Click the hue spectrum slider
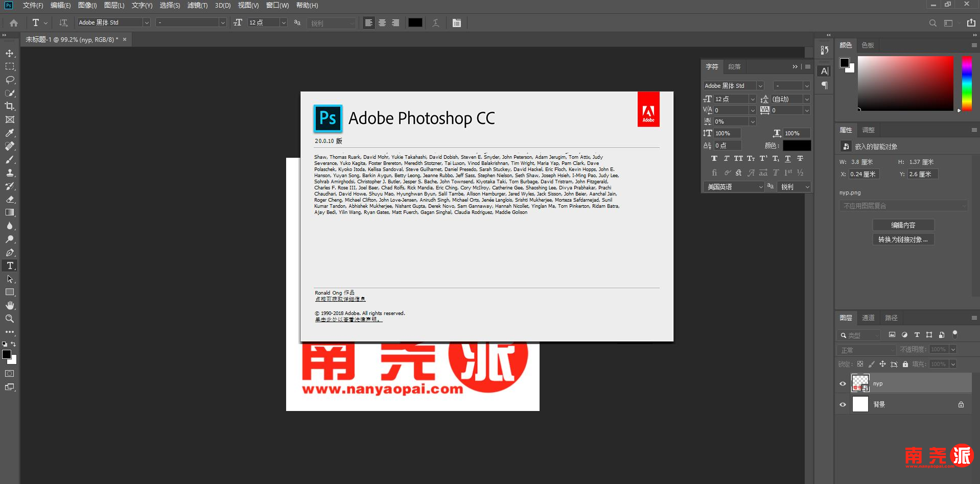The height and width of the screenshot is (484, 980). click(x=967, y=83)
